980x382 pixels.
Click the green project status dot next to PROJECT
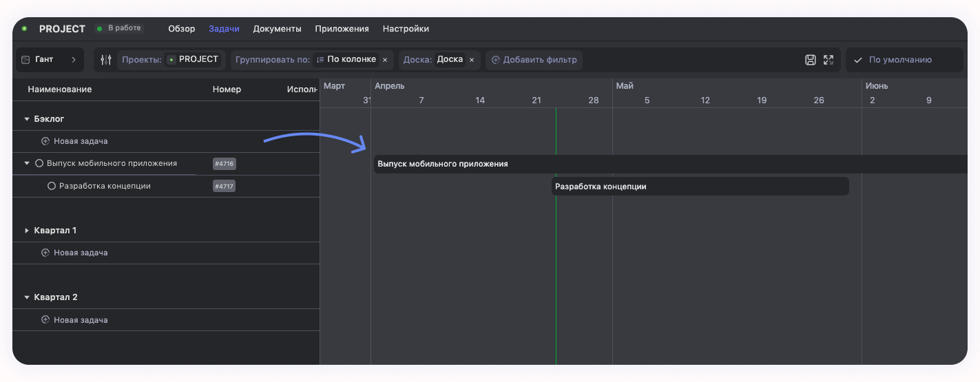point(24,29)
